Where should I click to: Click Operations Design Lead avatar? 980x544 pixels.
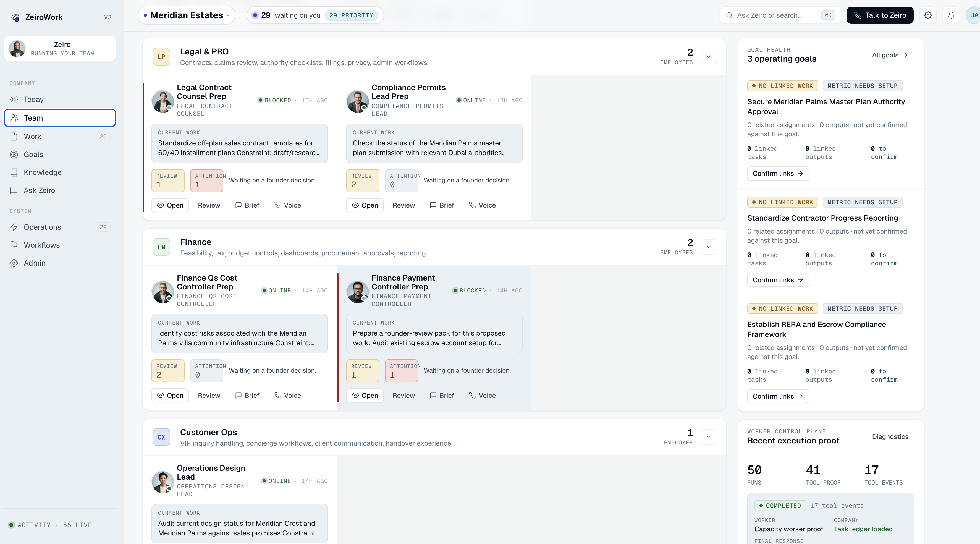163,482
